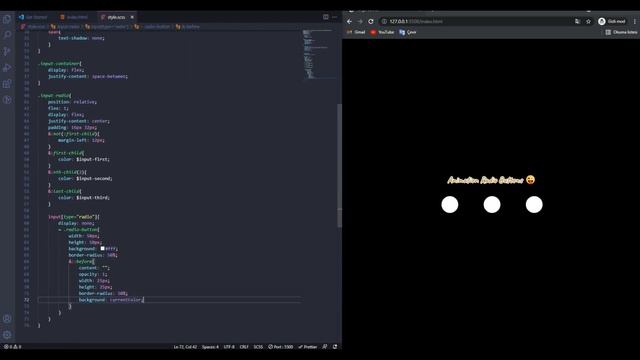Click the first breadcrumb file name
This screenshot has height=360, width=640.
point(33,27)
